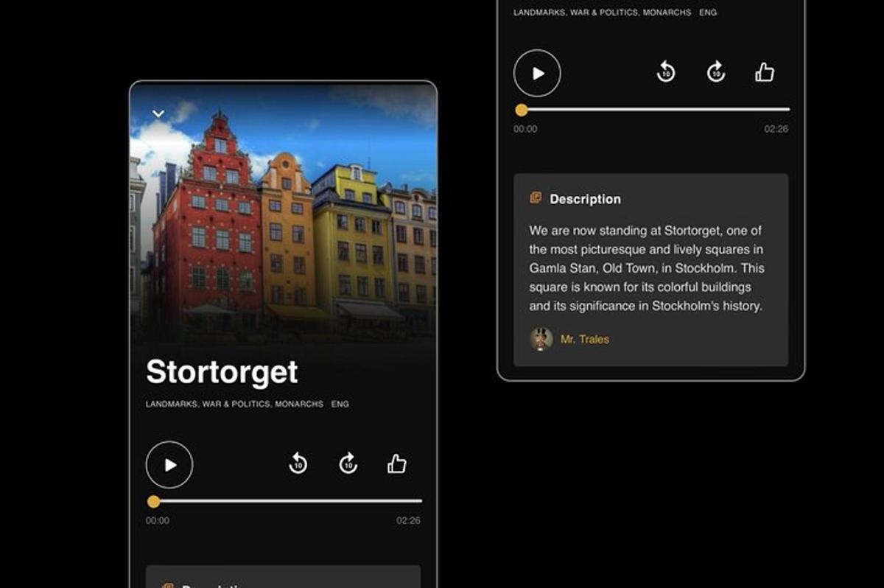The width and height of the screenshot is (884, 588).
Task: Click the 02:26 duration on left phone
Action: pos(408,520)
